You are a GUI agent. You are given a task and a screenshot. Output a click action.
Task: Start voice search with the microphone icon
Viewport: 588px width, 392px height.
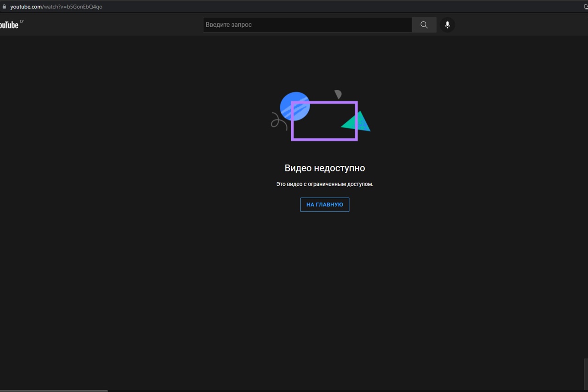click(x=447, y=25)
